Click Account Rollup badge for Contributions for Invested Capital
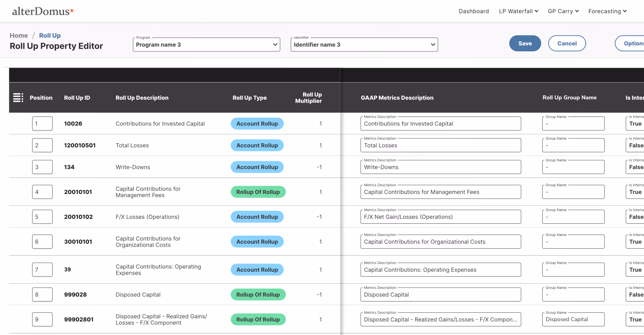644x335 pixels. point(257,124)
